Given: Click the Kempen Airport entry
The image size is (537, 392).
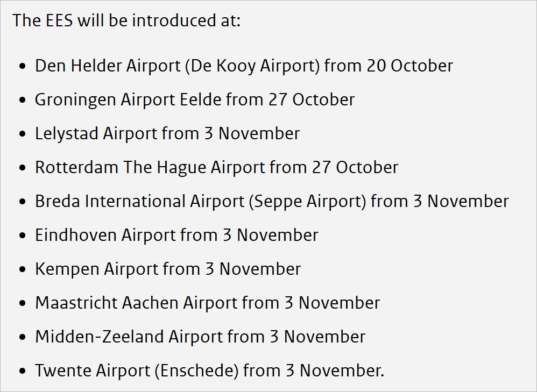Looking at the screenshot, I should point(168,269).
